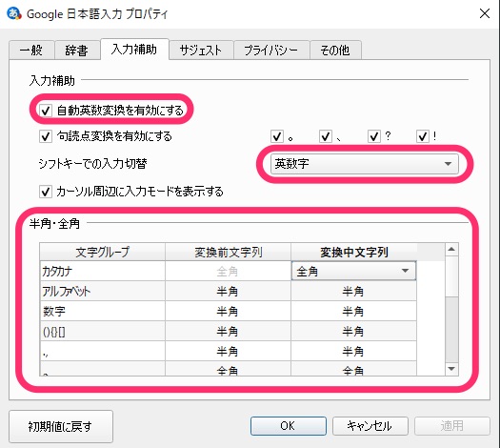This screenshot has width=500, height=448.
Task: Close the properties dialog window
Action: (485, 13)
